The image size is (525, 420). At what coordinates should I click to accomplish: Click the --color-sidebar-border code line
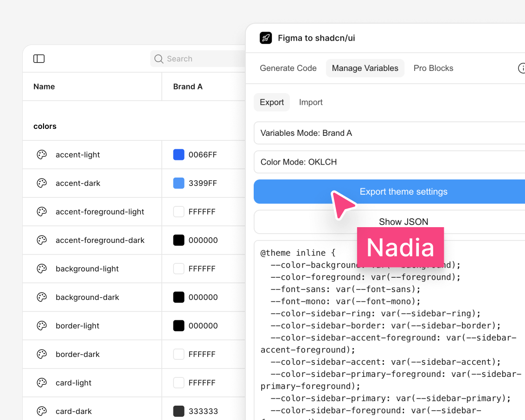tap(385, 325)
